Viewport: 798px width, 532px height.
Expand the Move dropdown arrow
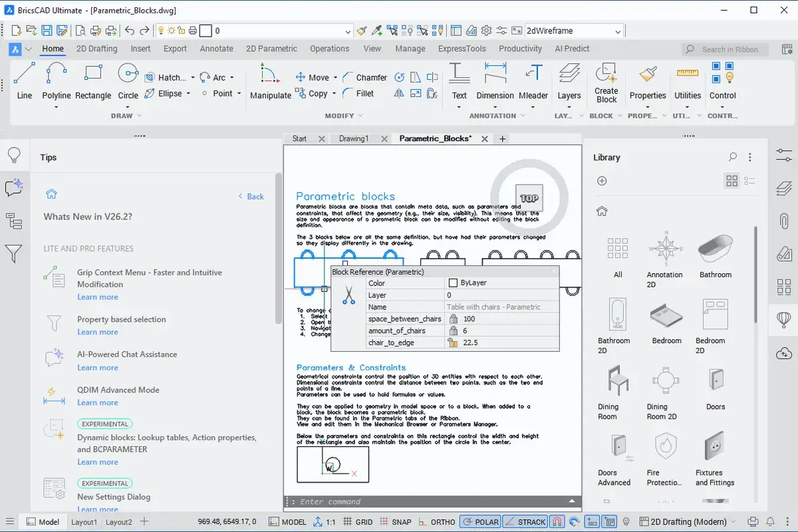(335, 78)
